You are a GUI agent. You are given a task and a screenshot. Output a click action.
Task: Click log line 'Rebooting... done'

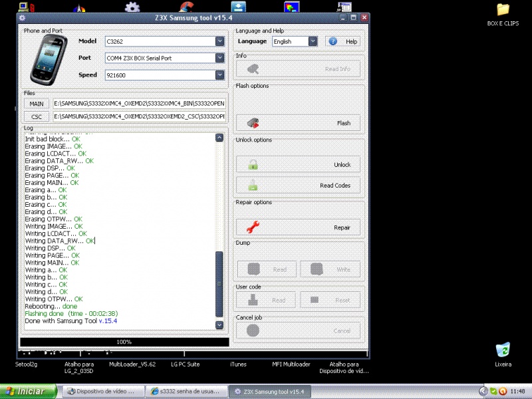[x=51, y=307]
